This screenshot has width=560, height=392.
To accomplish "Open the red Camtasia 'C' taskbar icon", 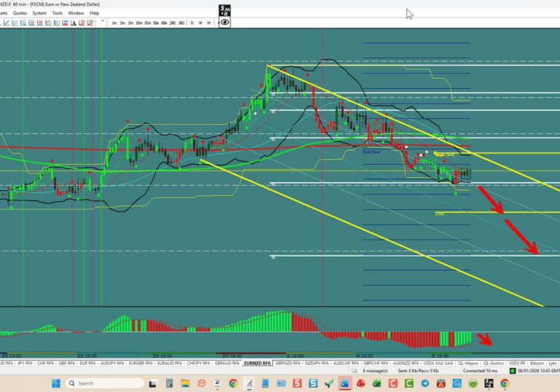I will (393, 383).
